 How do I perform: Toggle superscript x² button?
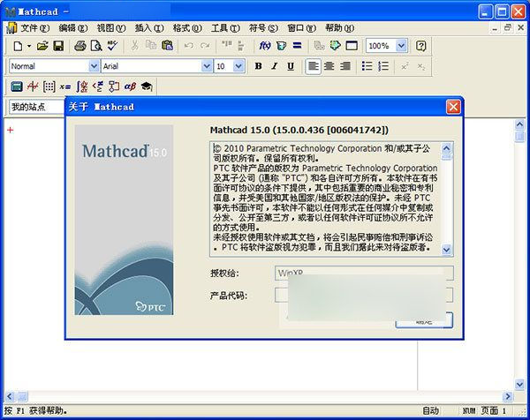click(405, 66)
